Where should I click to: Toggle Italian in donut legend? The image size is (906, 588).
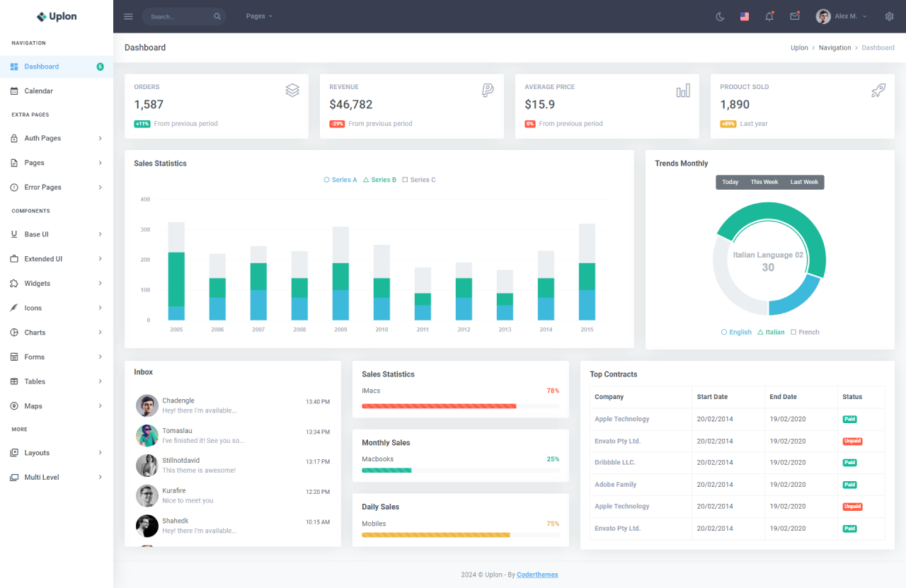tap(771, 332)
